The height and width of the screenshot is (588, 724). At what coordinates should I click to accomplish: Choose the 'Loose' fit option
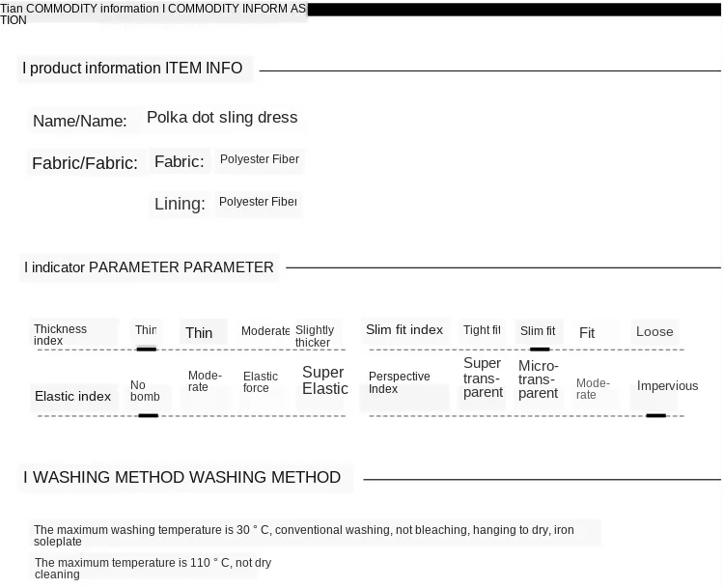(654, 331)
